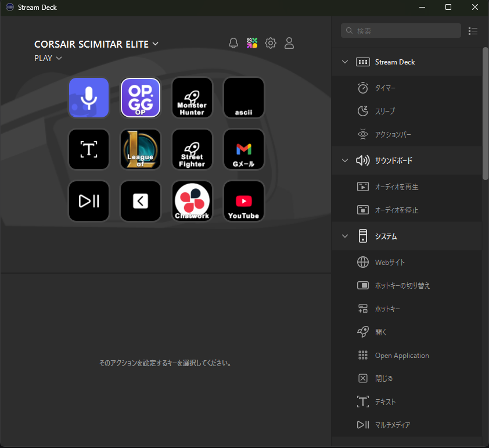
Task: Choose the Webサイト action
Action: coord(407,263)
